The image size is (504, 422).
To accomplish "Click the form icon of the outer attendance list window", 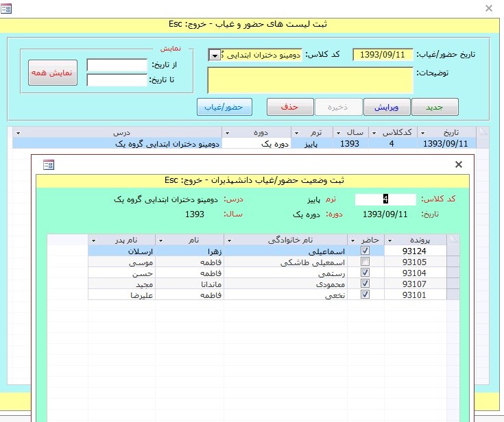I will [x=5, y=8].
